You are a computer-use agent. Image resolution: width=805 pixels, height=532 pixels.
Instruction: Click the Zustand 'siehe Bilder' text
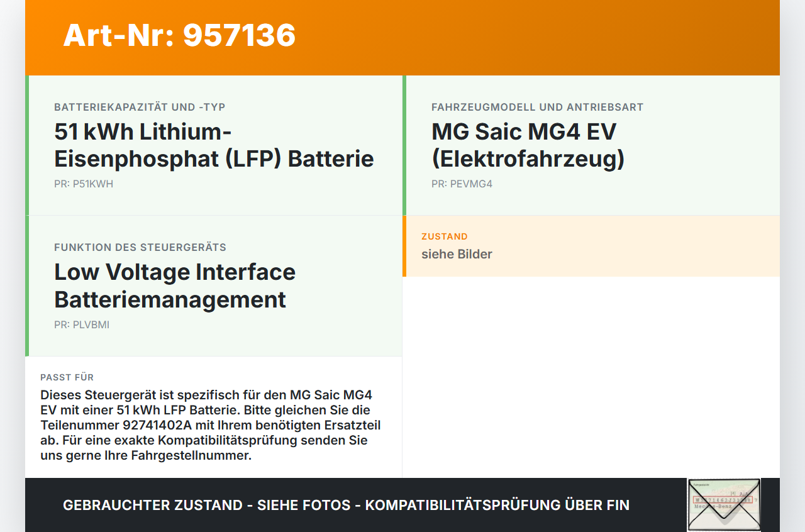pos(457,254)
